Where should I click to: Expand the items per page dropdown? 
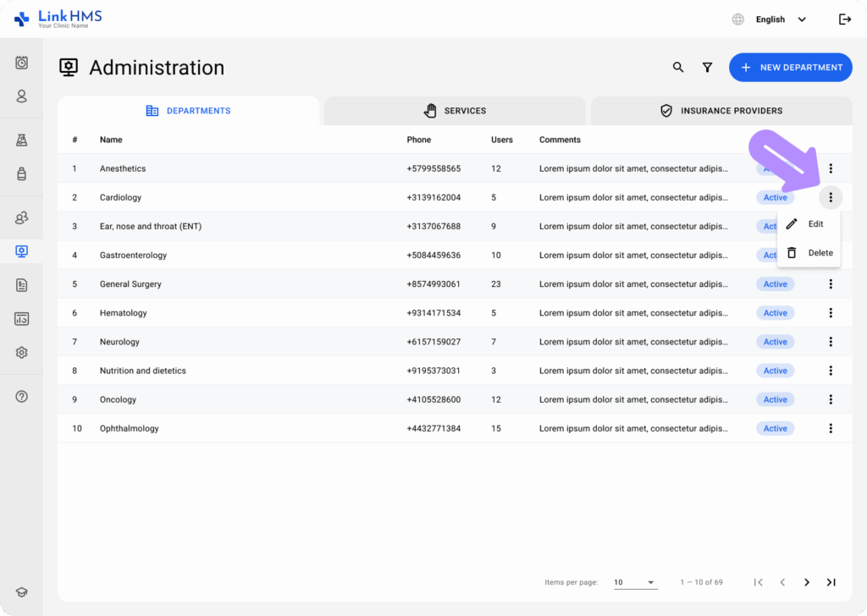[x=635, y=582]
